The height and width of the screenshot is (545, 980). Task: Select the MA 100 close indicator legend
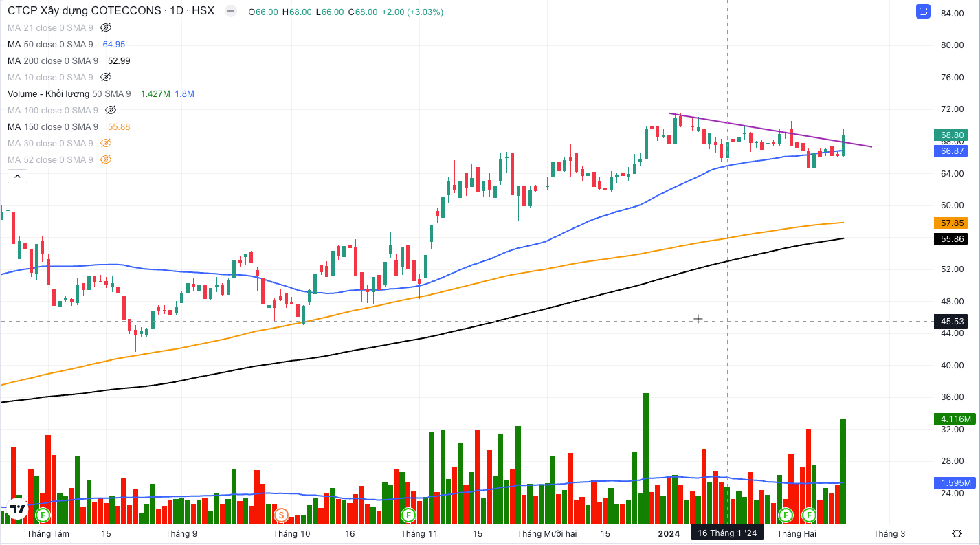[x=53, y=110]
